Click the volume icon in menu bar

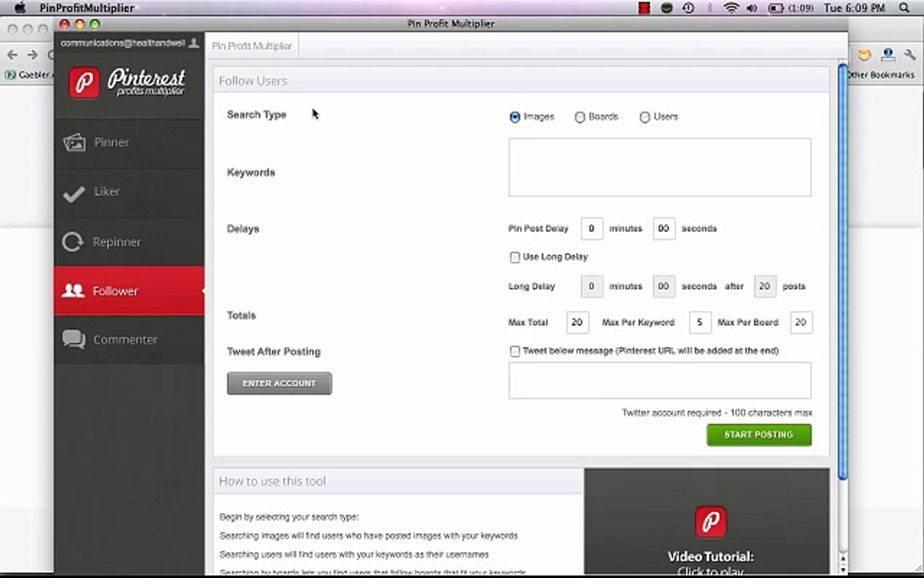(x=752, y=8)
